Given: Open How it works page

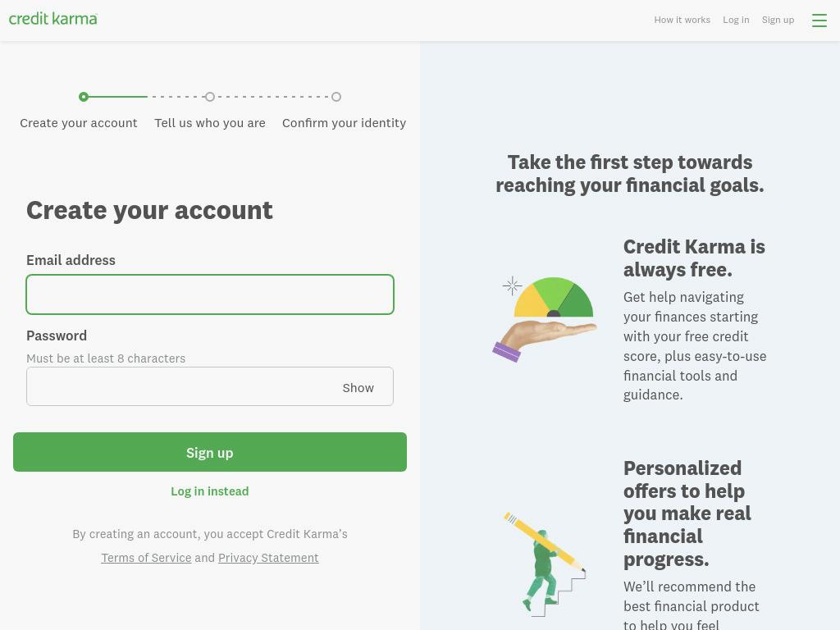Looking at the screenshot, I should click(682, 20).
